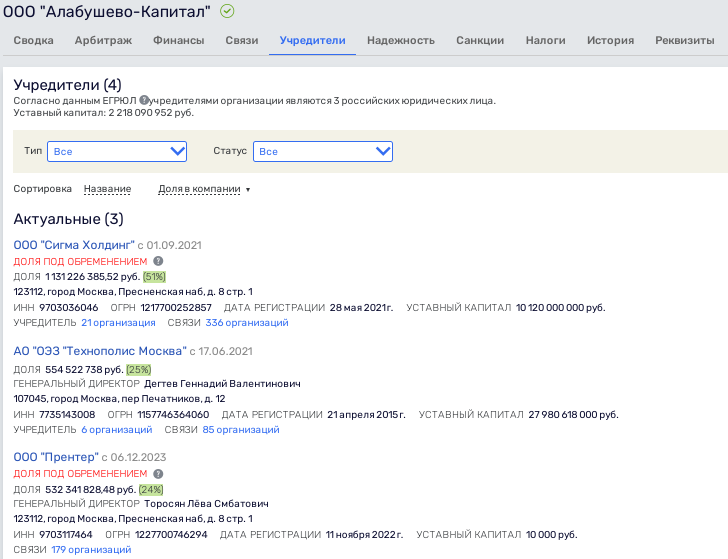Select the Надежность tab
The height and width of the screenshot is (559, 728).
point(400,41)
